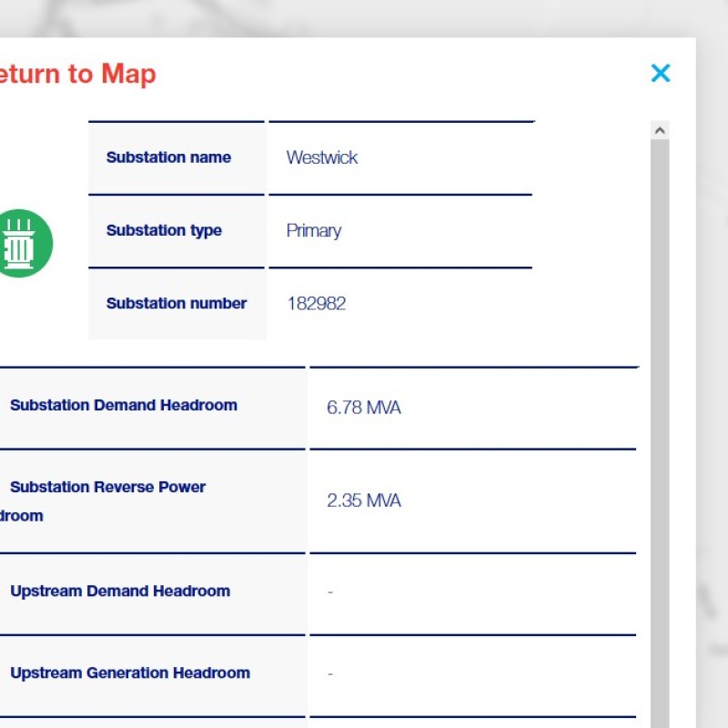Click the 6.78 MVA demand headroom value
This screenshot has width=728, height=728.
364,408
